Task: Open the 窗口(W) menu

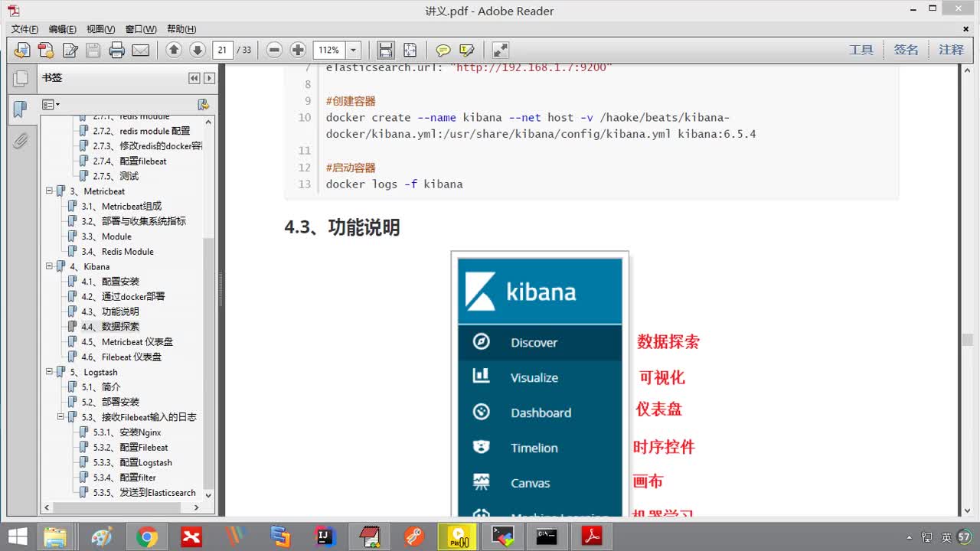Action: (x=141, y=29)
